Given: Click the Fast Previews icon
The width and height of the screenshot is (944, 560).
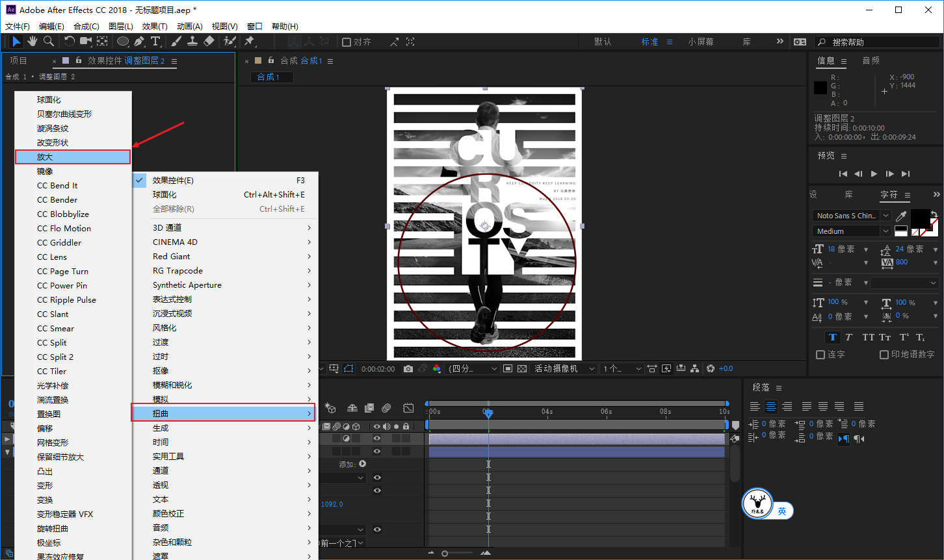Looking at the screenshot, I should [x=666, y=368].
